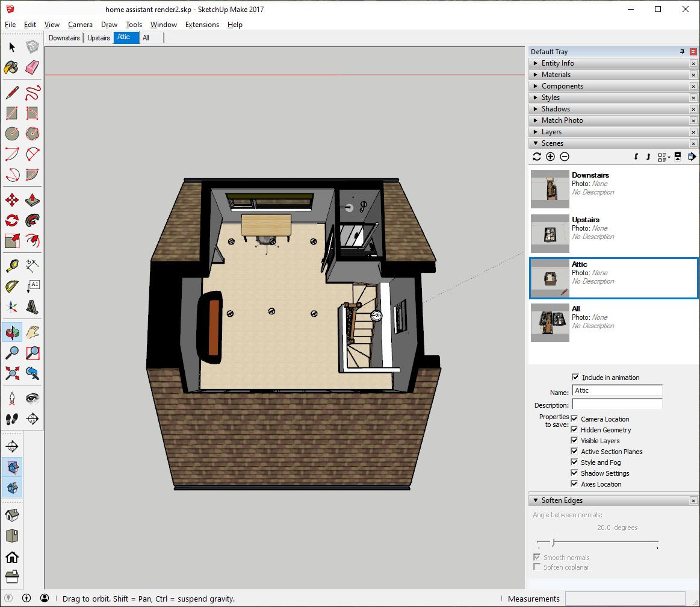Switch to the Pan tool
The image size is (700, 607).
click(x=32, y=332)
